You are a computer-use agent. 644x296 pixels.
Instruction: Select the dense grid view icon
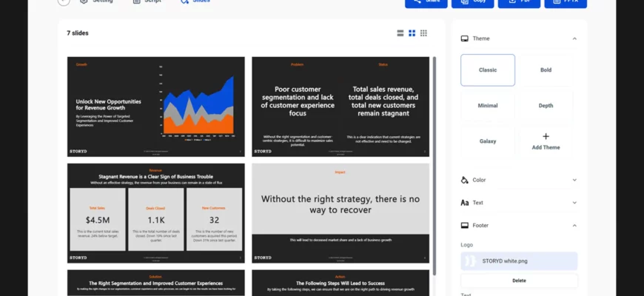coord(423,33)
